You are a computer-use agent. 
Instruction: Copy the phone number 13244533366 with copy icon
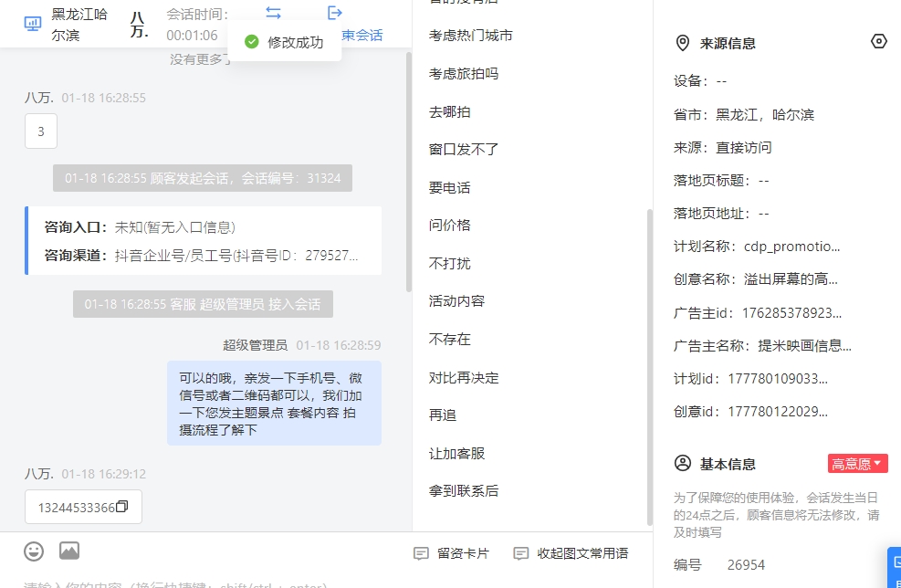(121, 507)
